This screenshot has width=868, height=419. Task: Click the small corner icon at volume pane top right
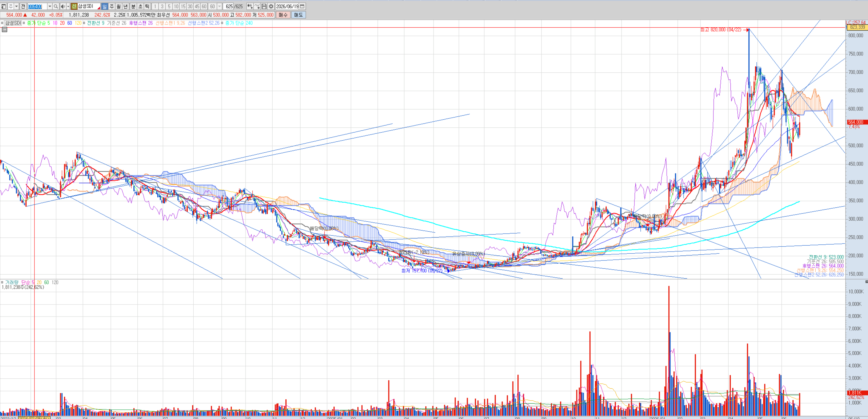coord(866,282)
